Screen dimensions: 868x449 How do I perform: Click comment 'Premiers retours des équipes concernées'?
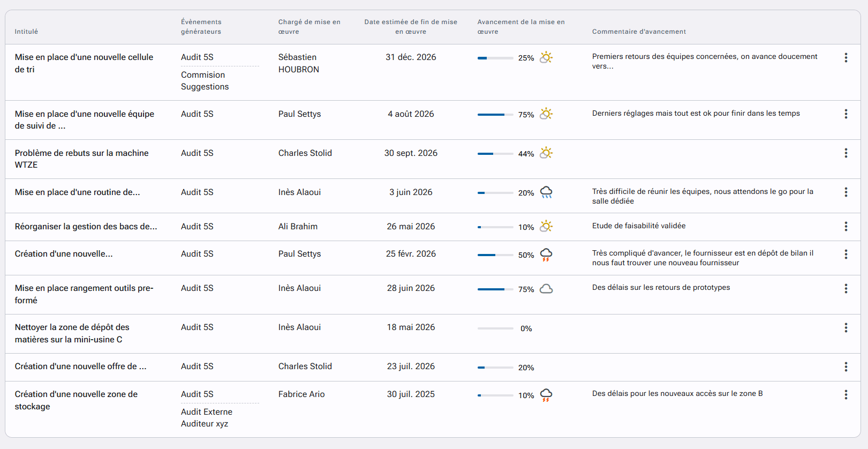(705, 62)
